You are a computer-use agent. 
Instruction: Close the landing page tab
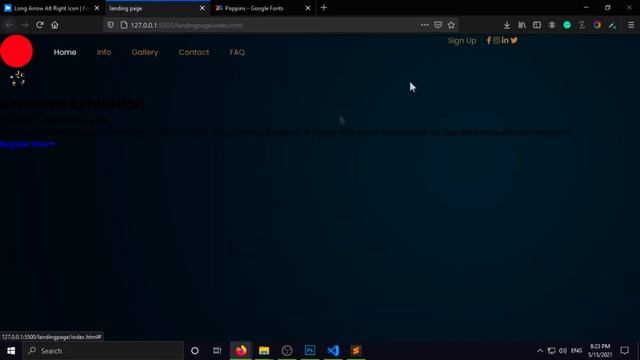202,8
